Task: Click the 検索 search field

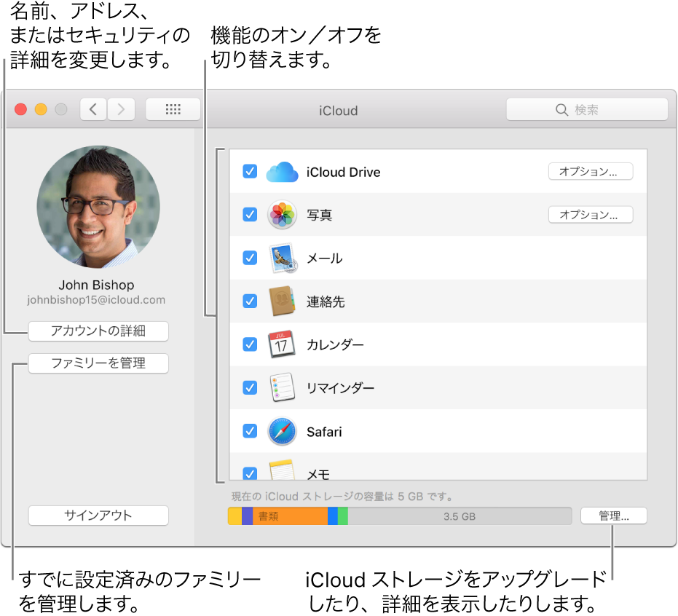Action: click(587, 109)
